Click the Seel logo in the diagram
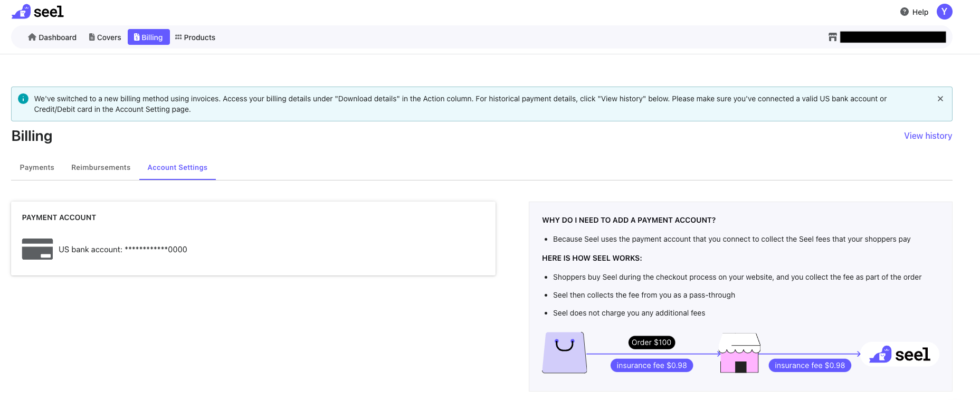This screenshot has height=400, width=980. pos(900,354)
